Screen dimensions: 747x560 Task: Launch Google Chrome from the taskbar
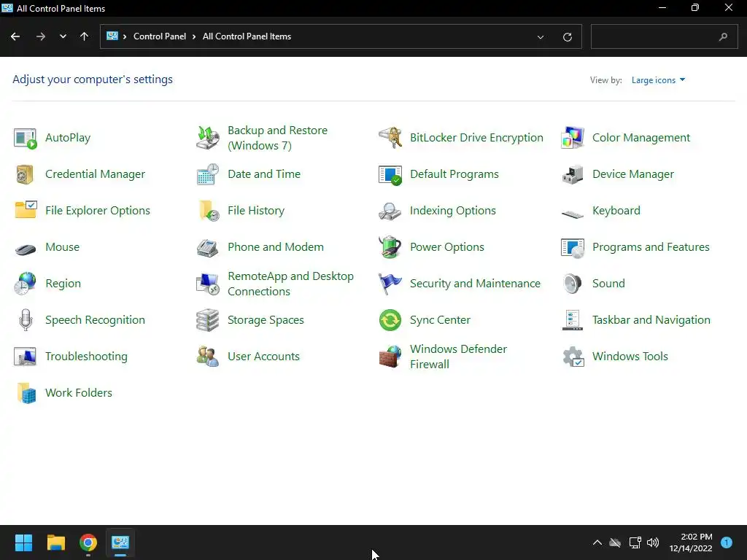pos(88,542)
